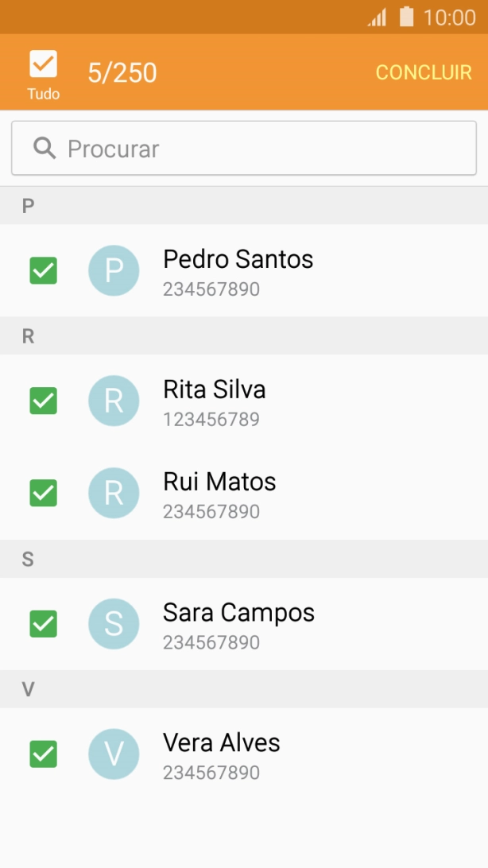Click the 5/250 selection counter
Image resolution: width=488 pixels, height=868 pixels.
tap(123, 72)
